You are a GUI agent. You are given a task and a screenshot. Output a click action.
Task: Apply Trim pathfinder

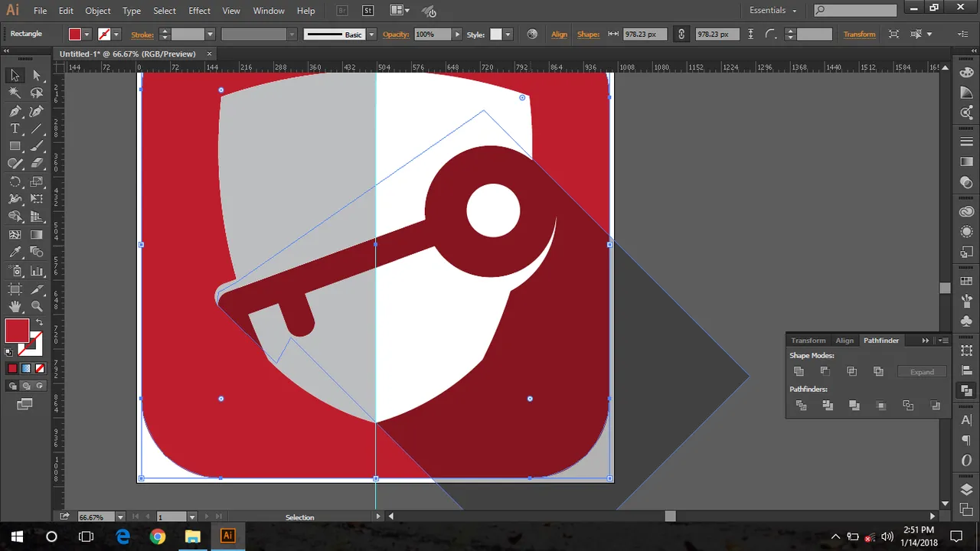(828, 406)
